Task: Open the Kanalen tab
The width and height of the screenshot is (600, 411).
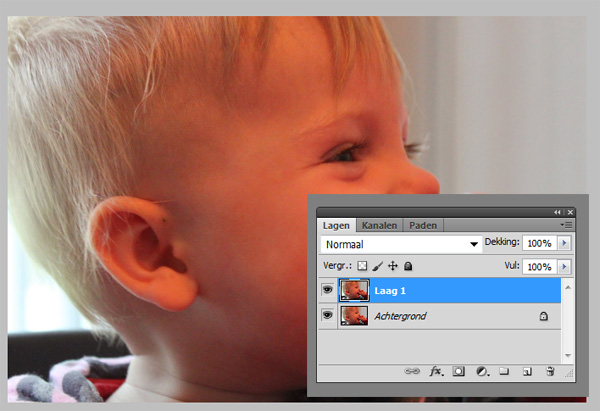Action: click(x=379, y=225)
